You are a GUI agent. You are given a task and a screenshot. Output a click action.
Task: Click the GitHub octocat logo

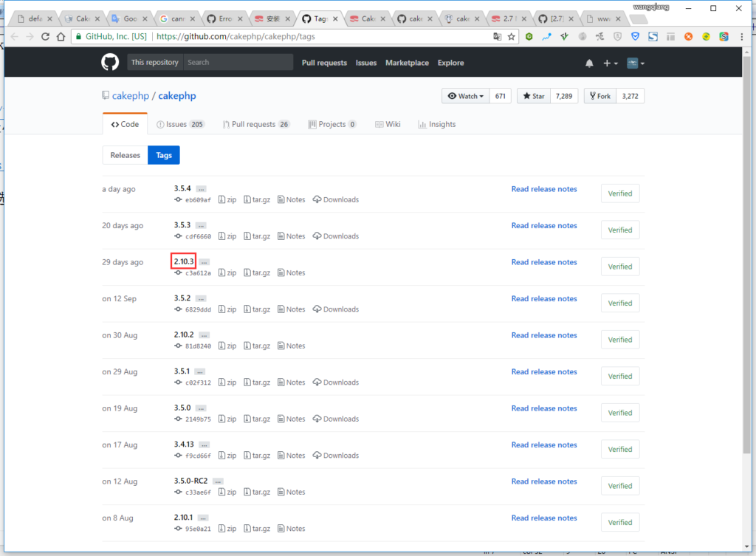coord(109,62)
